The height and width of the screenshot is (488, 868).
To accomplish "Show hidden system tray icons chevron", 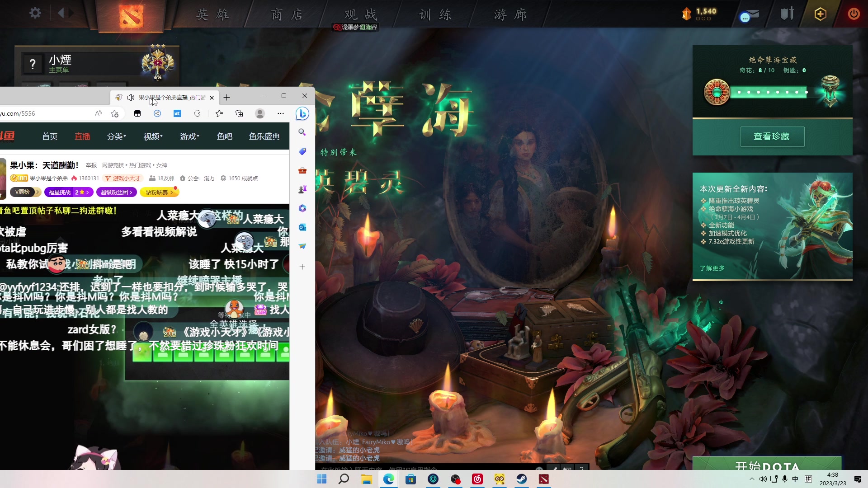I will point(752,479).
